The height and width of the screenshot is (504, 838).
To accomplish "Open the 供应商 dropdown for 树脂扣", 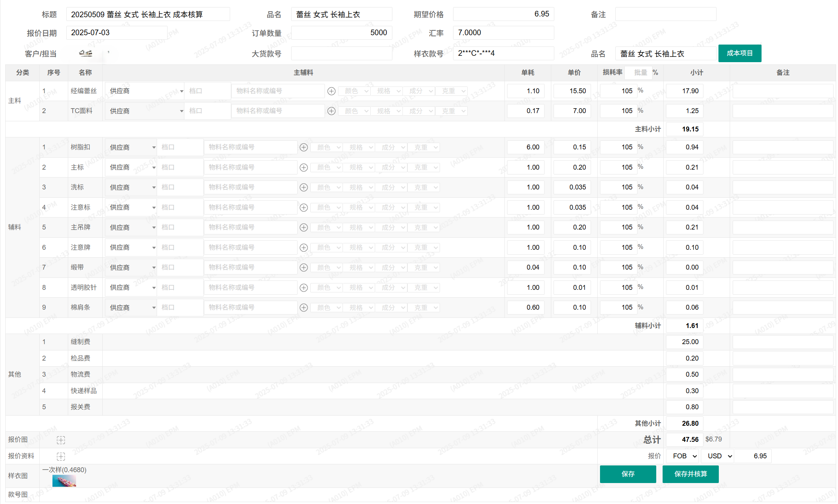I will click(131, 147).
